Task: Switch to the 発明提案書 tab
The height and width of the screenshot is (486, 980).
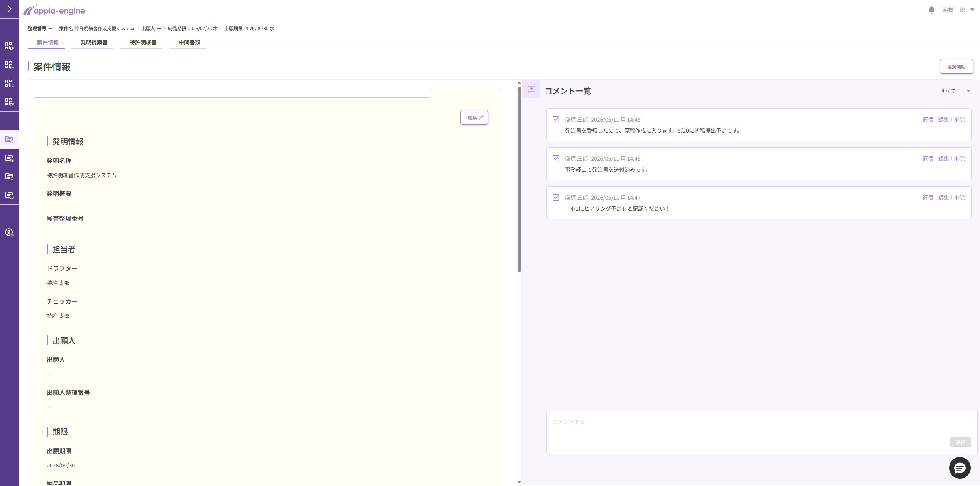Action: (94, 42)
